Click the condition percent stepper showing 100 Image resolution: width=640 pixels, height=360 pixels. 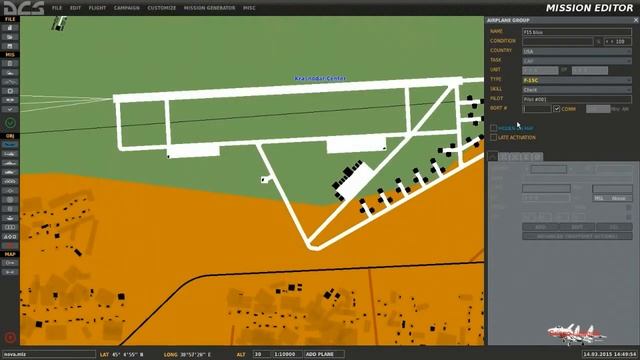point(618,42)
